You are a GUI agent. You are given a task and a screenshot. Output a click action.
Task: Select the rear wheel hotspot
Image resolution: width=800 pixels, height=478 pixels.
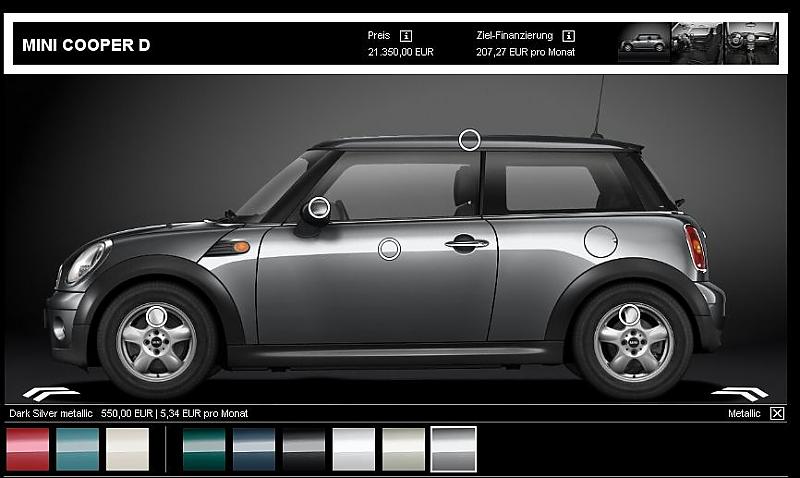tap(629, 315)
